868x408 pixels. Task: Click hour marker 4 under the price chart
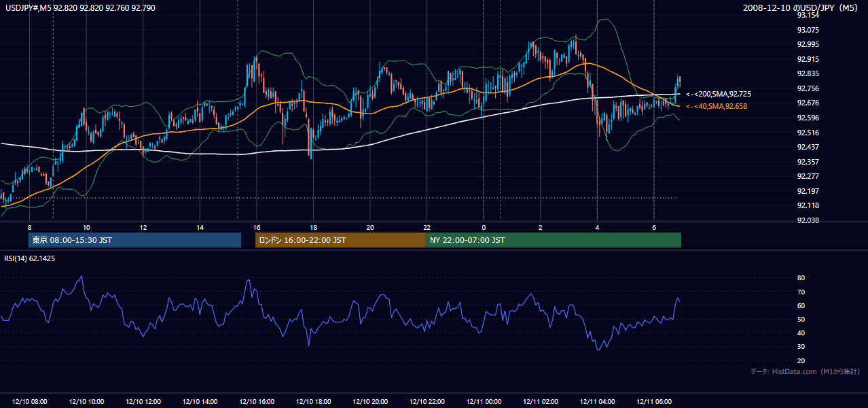pos(597,227)
